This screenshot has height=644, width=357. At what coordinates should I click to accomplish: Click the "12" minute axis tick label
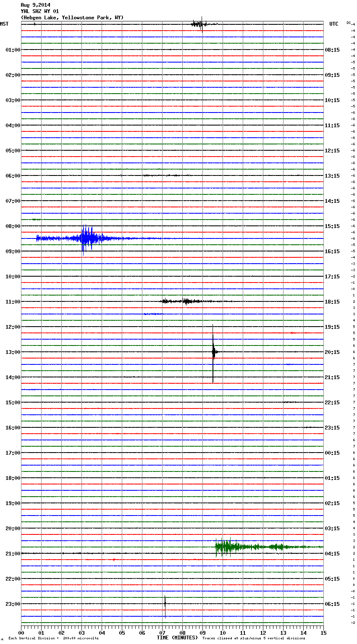tap(263, 633)
